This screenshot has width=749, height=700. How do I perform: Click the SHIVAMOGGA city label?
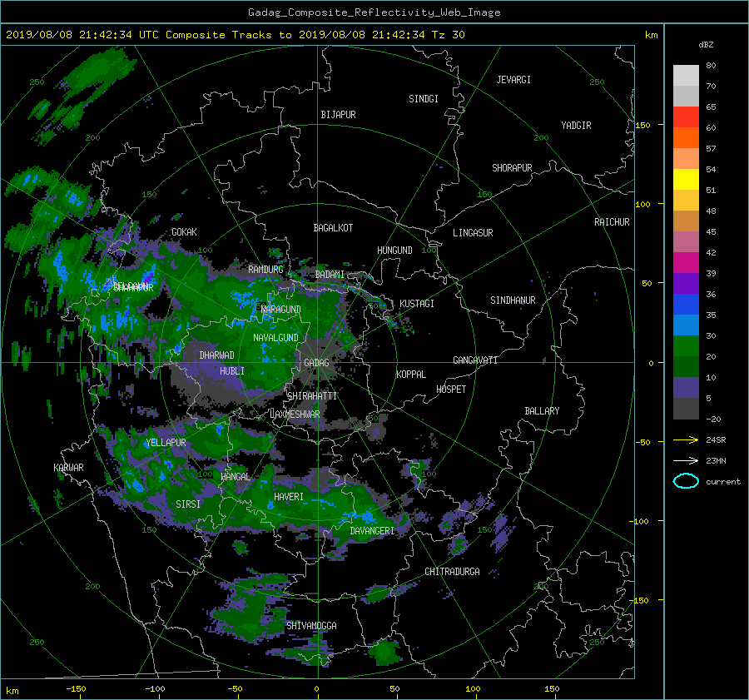(311, 626)
